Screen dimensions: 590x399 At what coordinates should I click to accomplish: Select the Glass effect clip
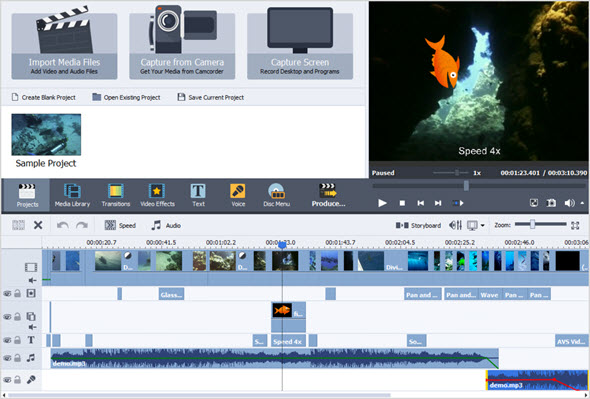[171, 294]
